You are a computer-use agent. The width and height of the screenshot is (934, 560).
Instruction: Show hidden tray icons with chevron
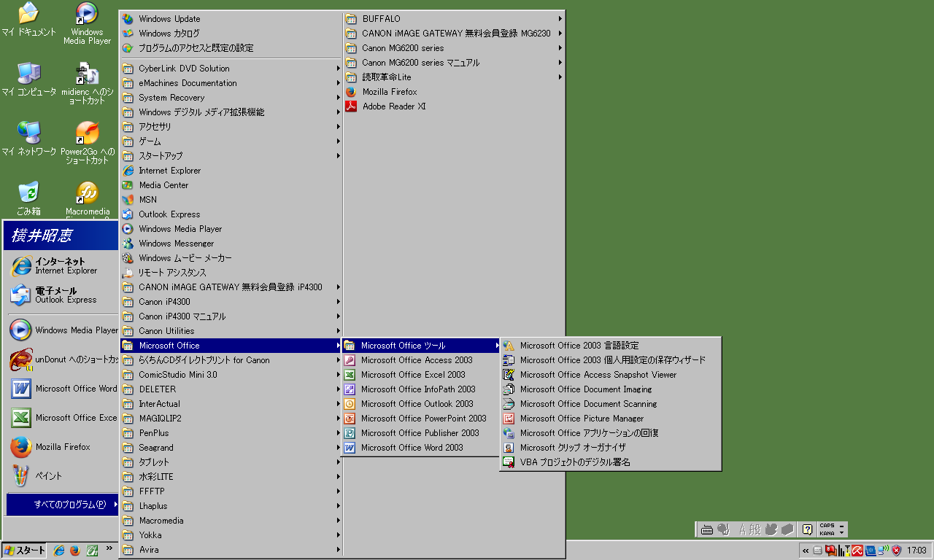[x=806, y=551]
